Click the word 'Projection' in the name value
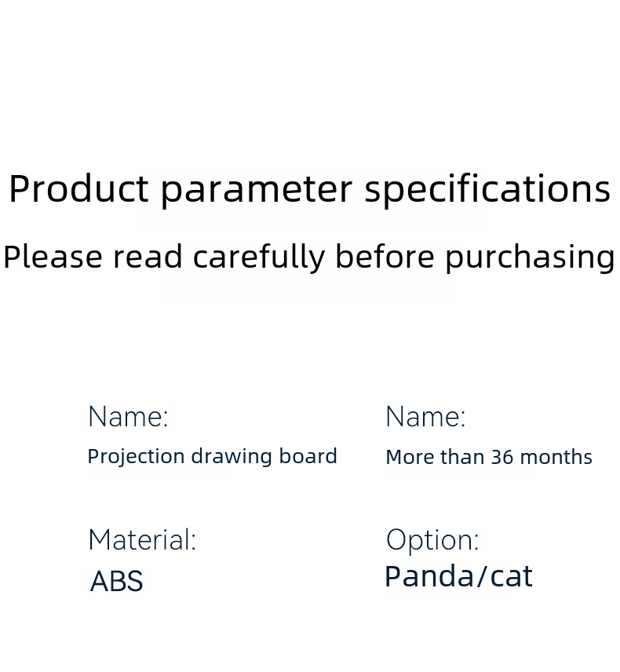 pyautogui.click(x=136, y=457)
